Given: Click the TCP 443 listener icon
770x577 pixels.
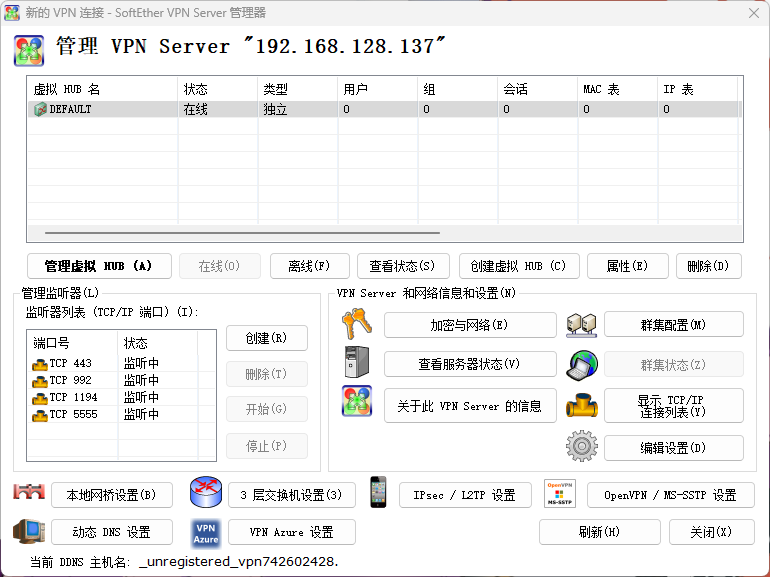Looking at the screenshot, I should [40, 364].
